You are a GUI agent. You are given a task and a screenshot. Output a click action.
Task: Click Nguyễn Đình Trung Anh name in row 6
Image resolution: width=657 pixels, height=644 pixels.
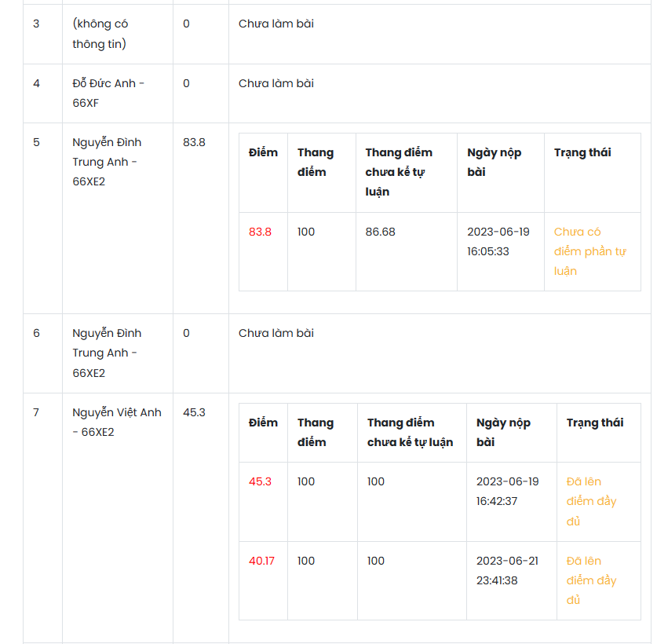click(x=107, y=353)
